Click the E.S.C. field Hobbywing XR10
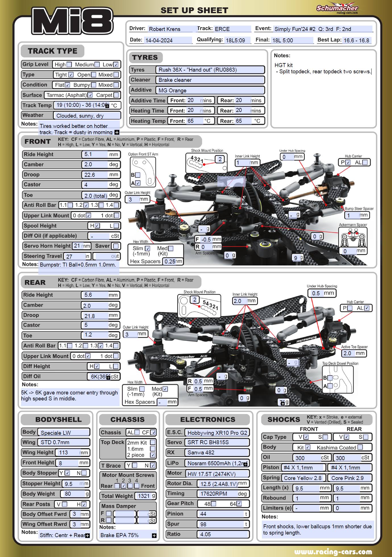The width and height of the screenshot is (392, 557). [x=217, y=433]
